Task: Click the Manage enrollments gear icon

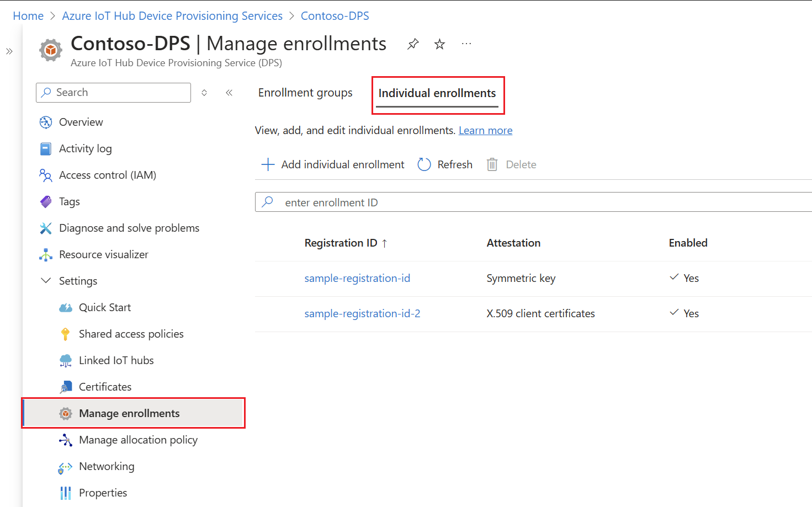Action: tap(66, 413)
